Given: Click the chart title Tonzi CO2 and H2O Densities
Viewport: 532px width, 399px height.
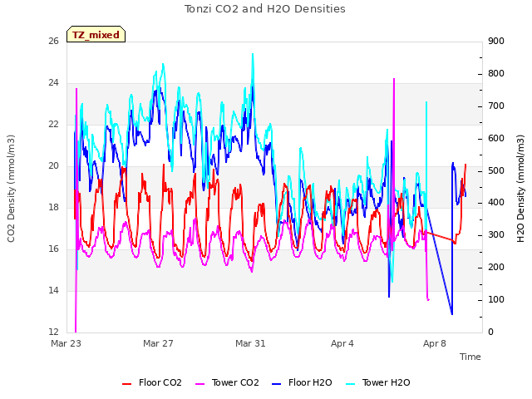Looking at the screenshot, I should pos(265,9).
